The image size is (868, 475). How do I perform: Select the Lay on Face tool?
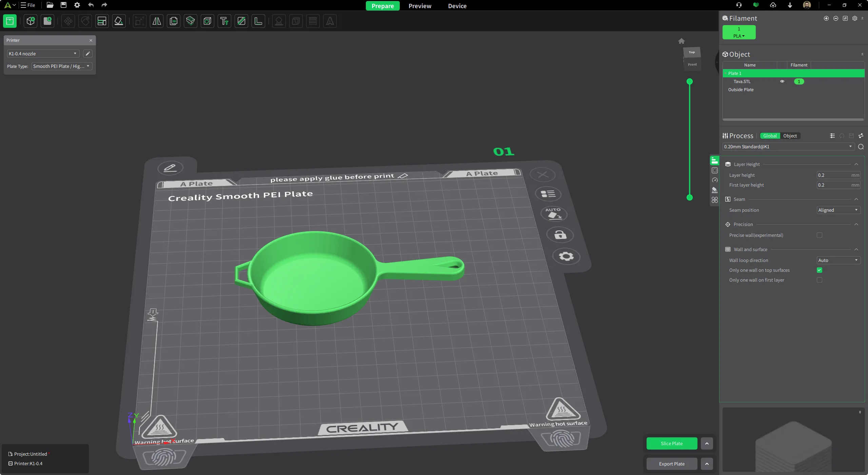point(119,21)
